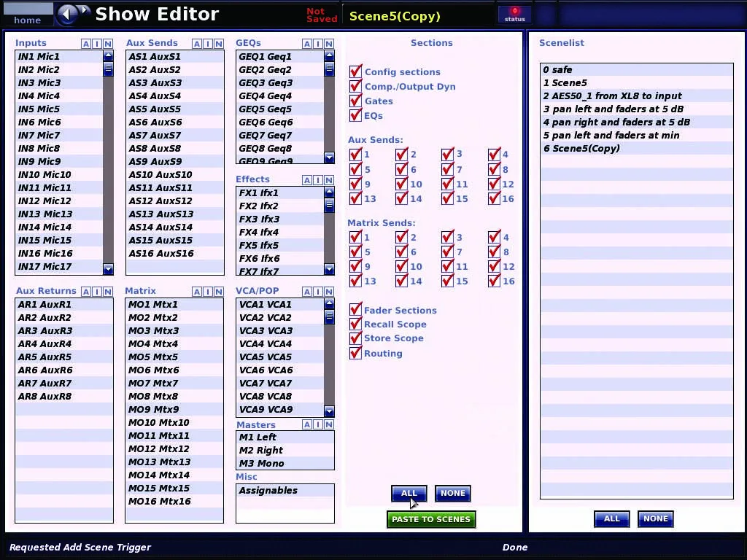Click NONE button under Sections
The width and height of the screenshot is (747, 560).
[x=452, y=494]
